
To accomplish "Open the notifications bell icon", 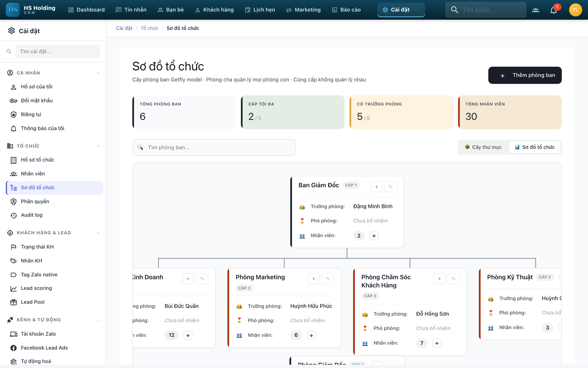I will [553, 10].
